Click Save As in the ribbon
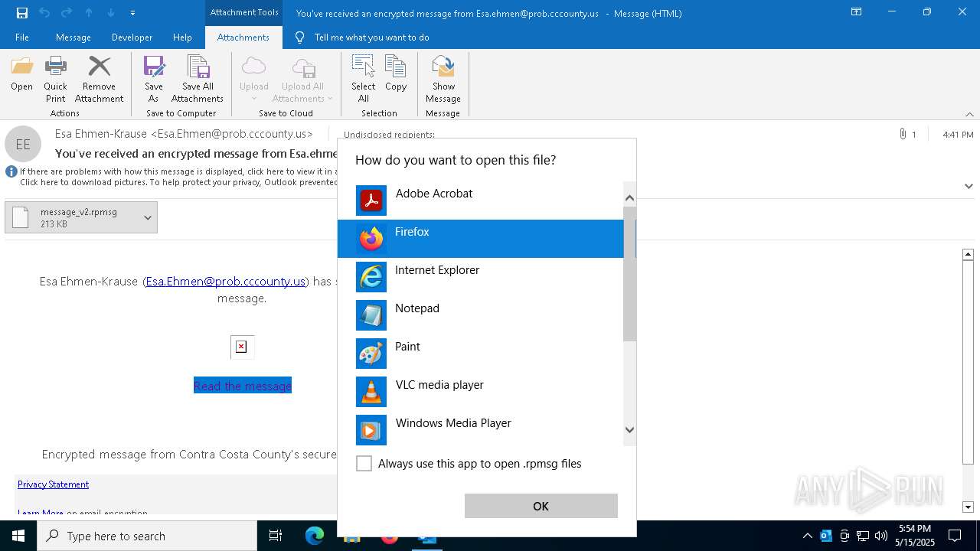 coord(154,80)
